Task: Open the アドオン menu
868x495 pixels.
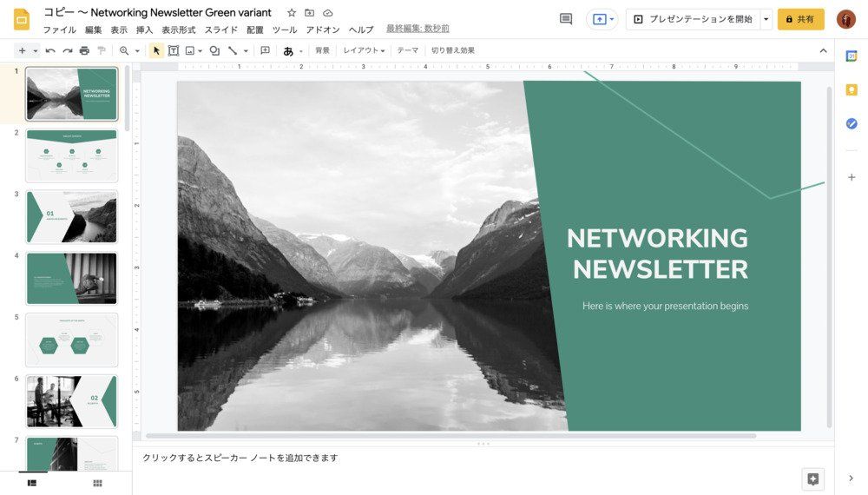Action: (x=323, y=30)
